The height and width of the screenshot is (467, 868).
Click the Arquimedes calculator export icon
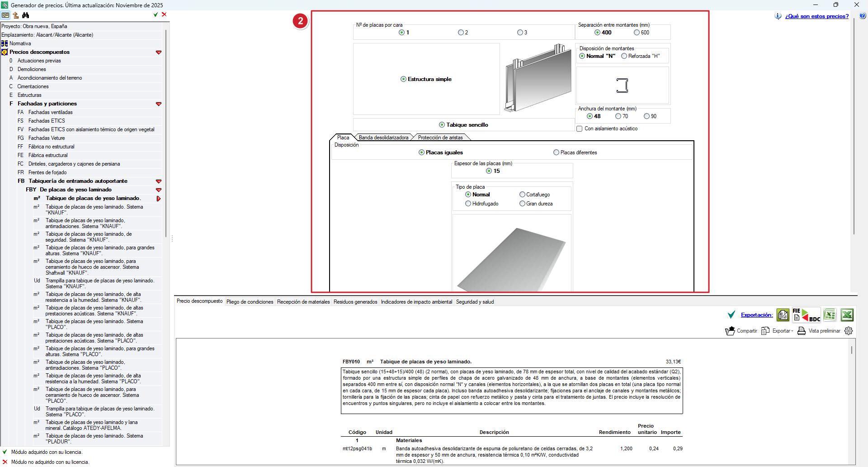coord(783,315)
